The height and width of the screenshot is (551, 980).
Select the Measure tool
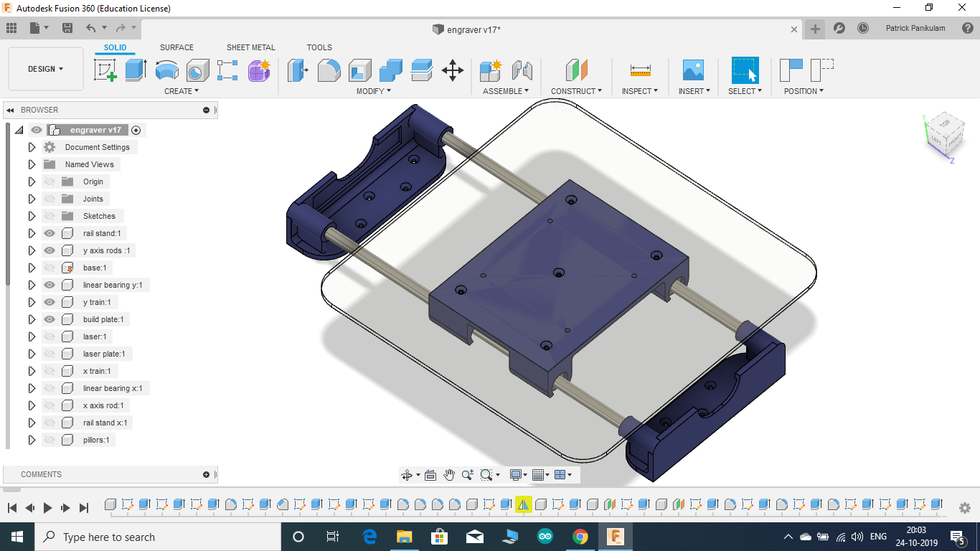click(640, 70)
